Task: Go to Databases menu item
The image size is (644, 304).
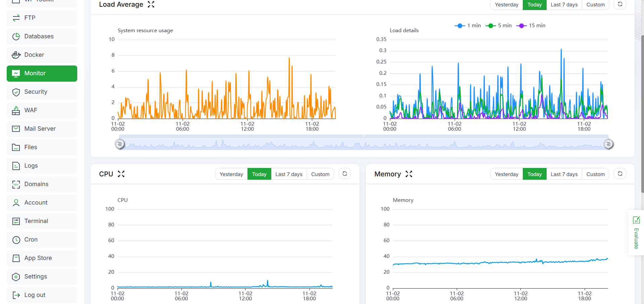Action: (x=42, y=36)
